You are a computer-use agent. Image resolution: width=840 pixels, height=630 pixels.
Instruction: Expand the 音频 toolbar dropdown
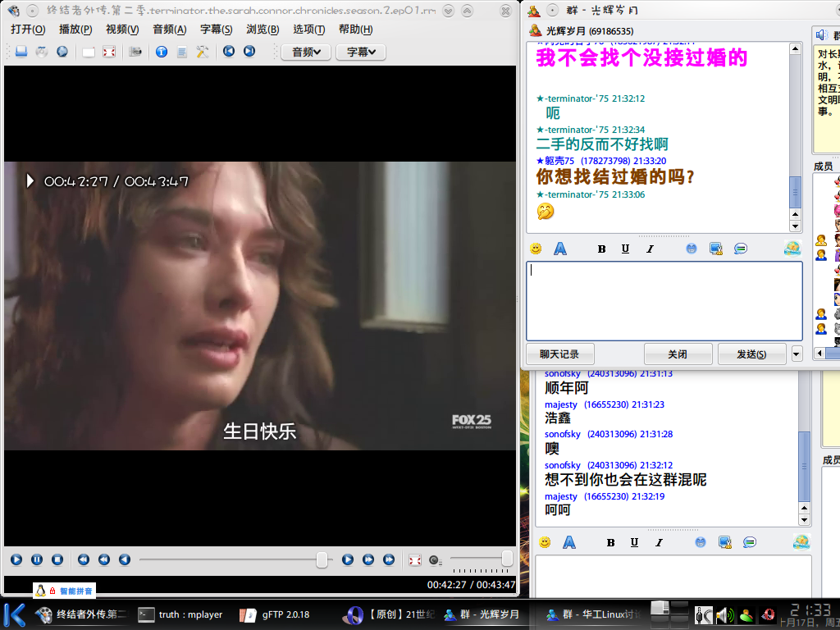(x=306, y=52)
